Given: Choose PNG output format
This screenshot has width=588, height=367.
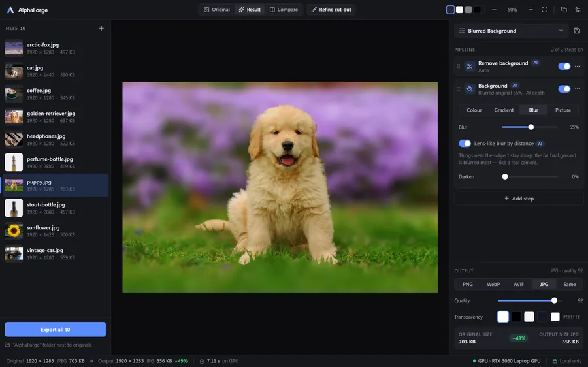Looking at the screenshot, I should 468,284.
